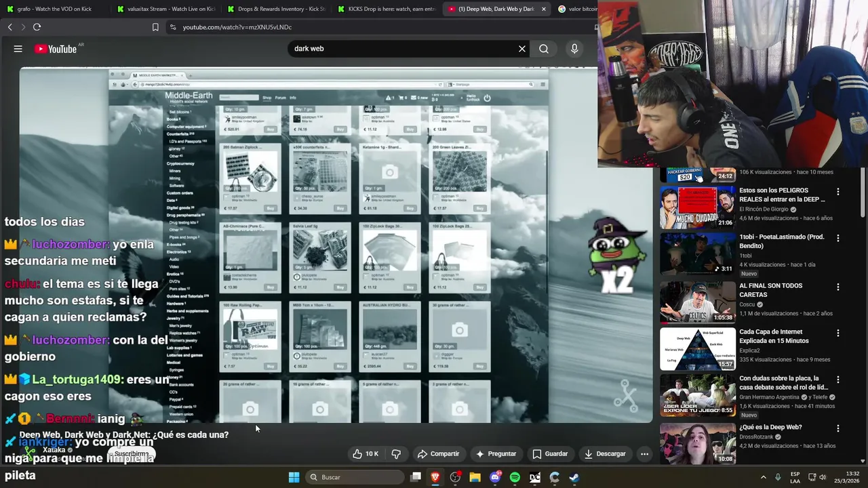Like the video with 10 K likes
Image resolution: width=868 pixels, height=488 pixels.
(x=365, y=454)
